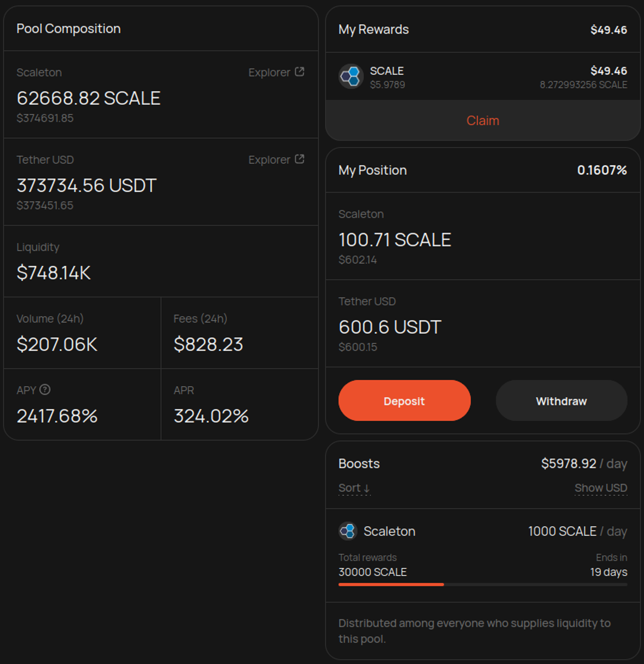
Task: Open the Sort option in Boosts
Action: coord(354,488)
